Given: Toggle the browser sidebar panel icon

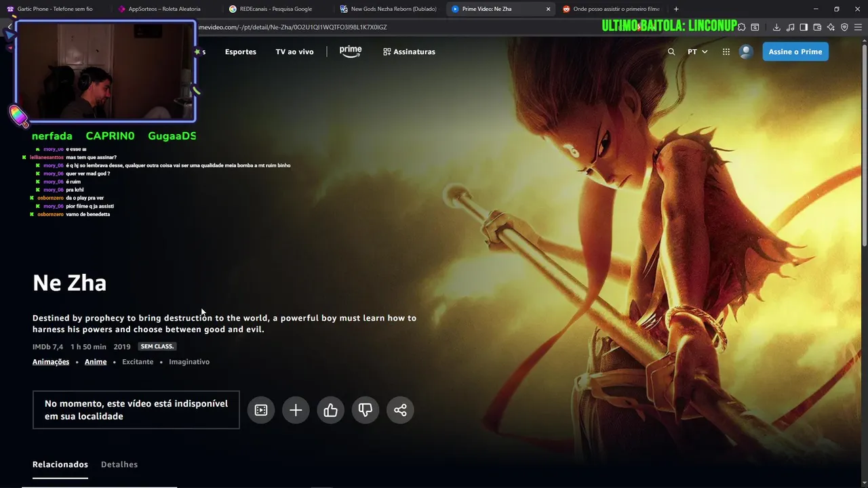Looking at the screenshot, I should click(x=804, y=27).
